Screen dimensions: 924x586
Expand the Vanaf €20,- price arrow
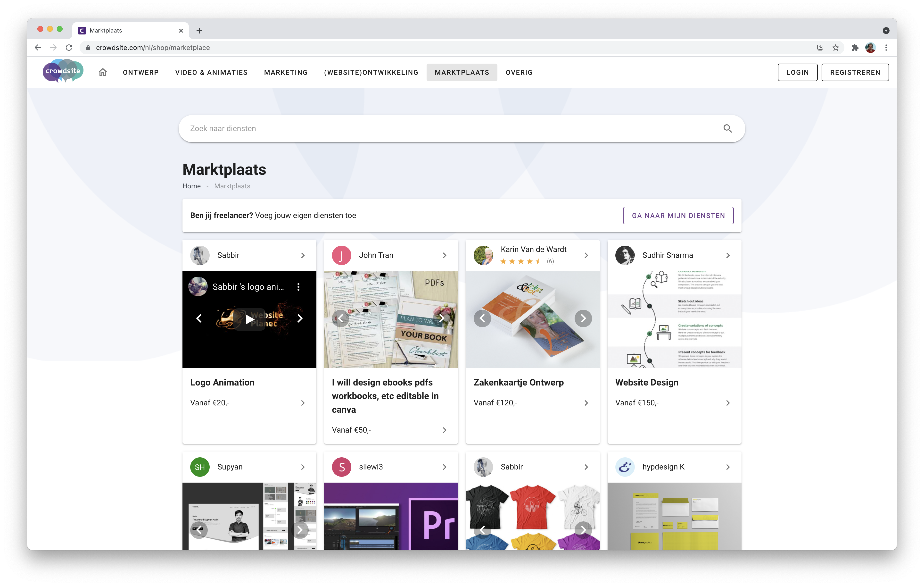coord(303,403)
